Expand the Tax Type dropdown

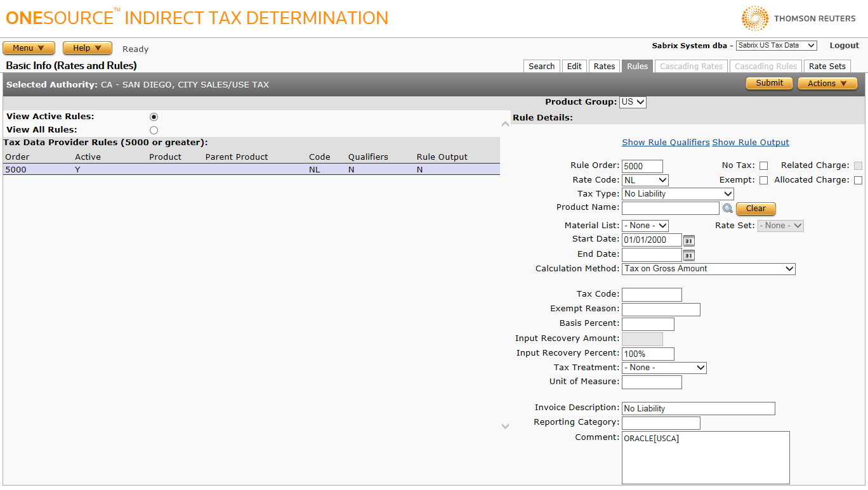point(677,194)
